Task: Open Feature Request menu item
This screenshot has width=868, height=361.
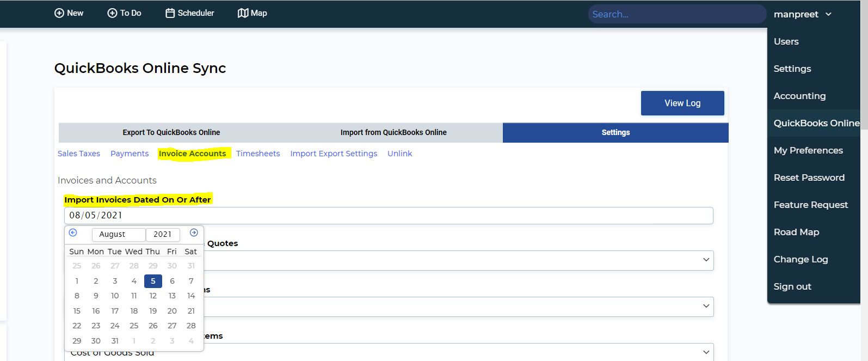Action: point(810,205)
